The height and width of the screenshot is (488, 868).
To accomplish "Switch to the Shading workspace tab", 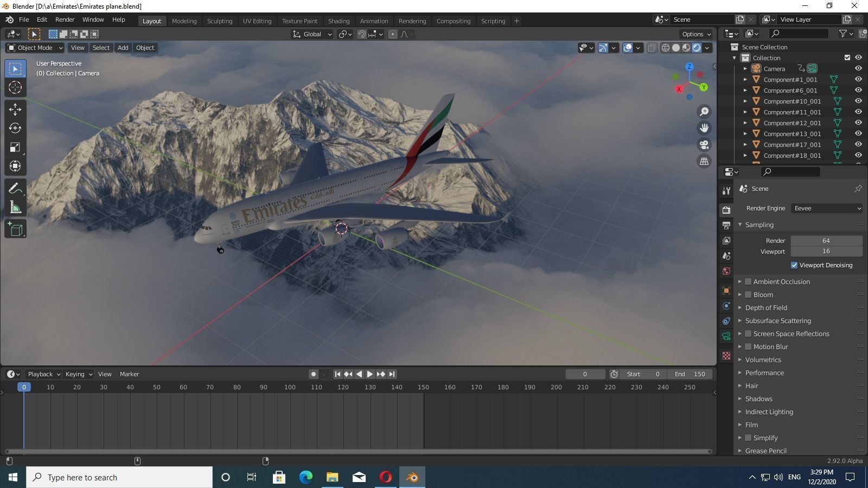I will pyautogui.click(x=339, y=21).
